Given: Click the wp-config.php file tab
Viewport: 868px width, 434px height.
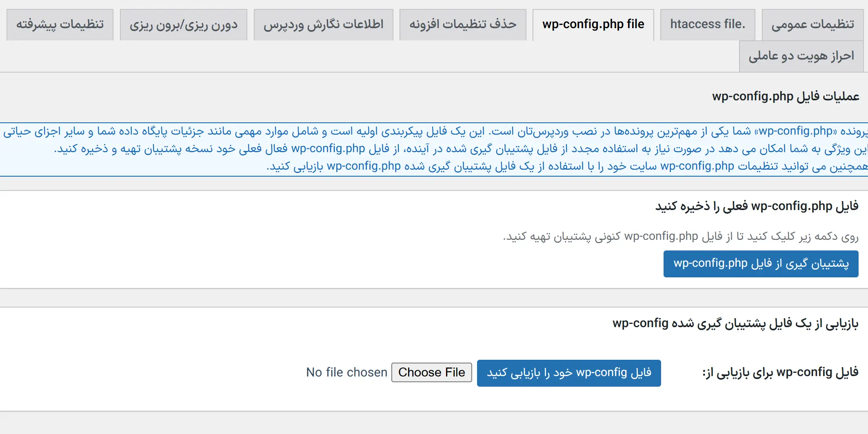Looking at the screenshot, I should (593, 24).
